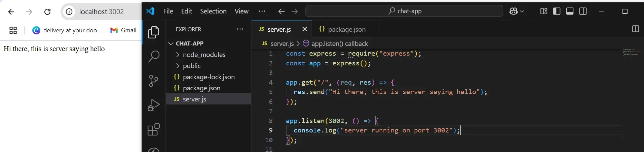Click the editor minimap
The width and height of the screenshot is (644, 152).
(x=632, y=52)
